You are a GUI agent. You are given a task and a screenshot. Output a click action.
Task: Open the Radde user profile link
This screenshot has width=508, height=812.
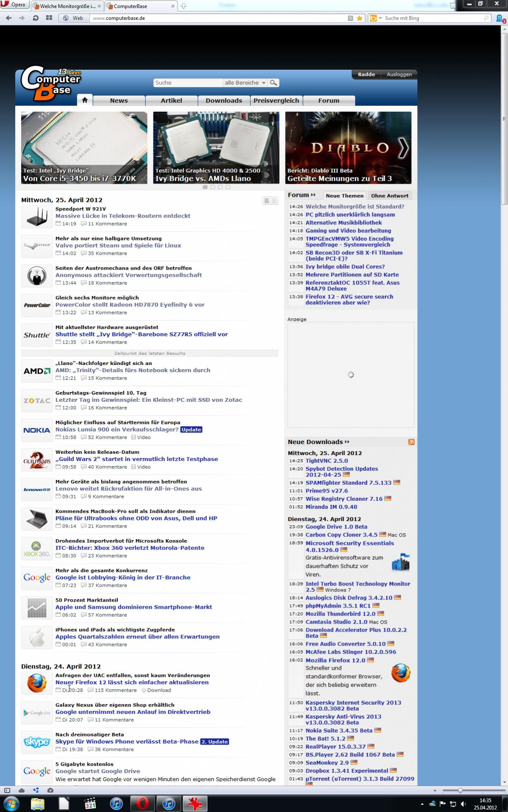(366, 74)
